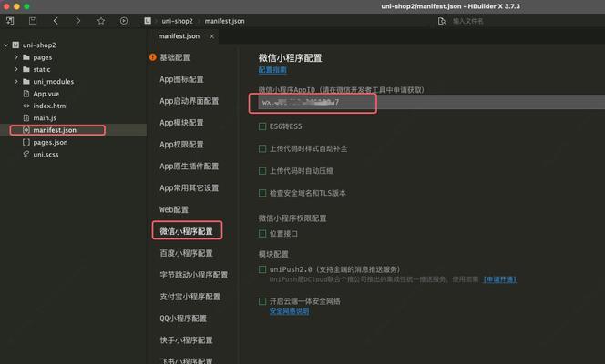Click the project icon in breadcrumb bar
Image resolution: width=605 pixels, height=364 pixels.
[x=148, y=21]
